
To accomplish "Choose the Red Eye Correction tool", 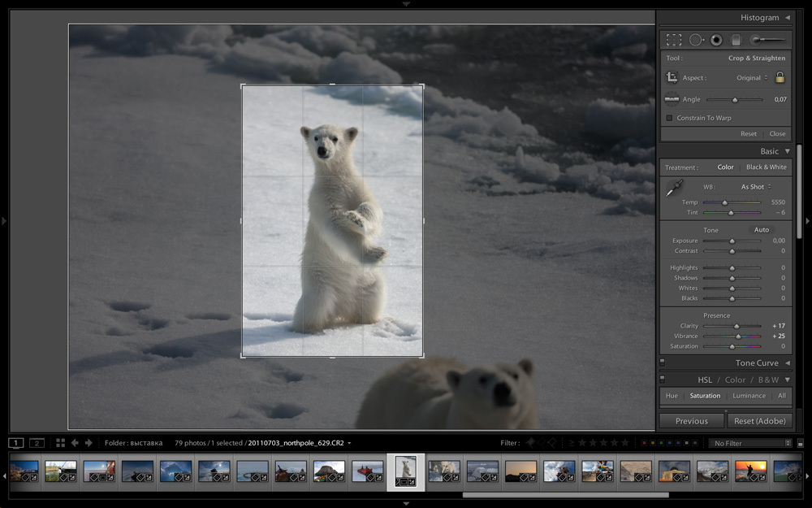I will coord(716,39).
